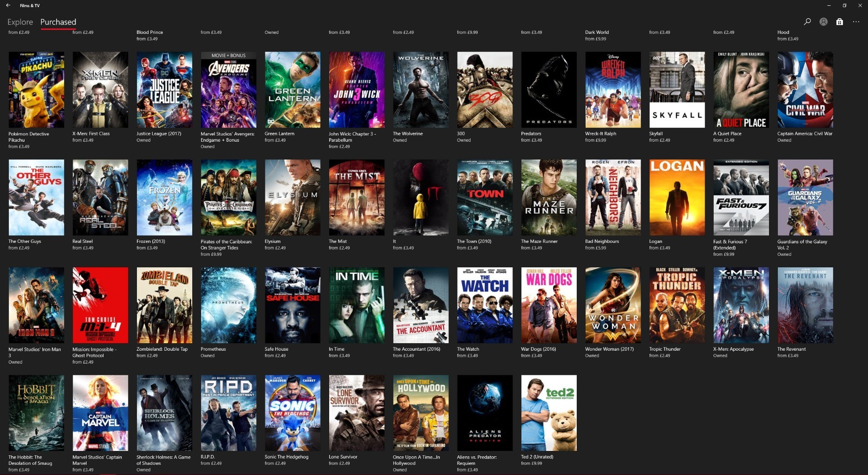This screenshot has width=868, height=475.
Task: Open Avengers: Endgame + Bonus poster
Action: [x=228, y=90]
